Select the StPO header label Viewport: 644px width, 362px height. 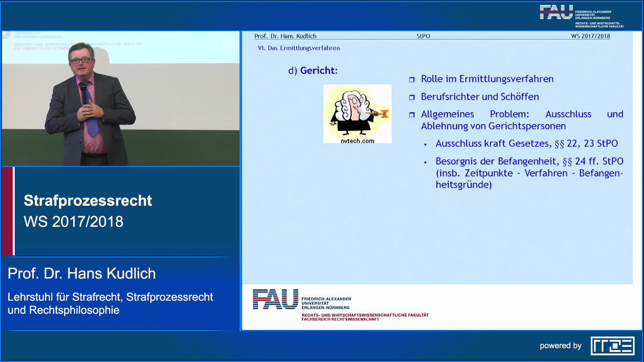tap(423, 35)
